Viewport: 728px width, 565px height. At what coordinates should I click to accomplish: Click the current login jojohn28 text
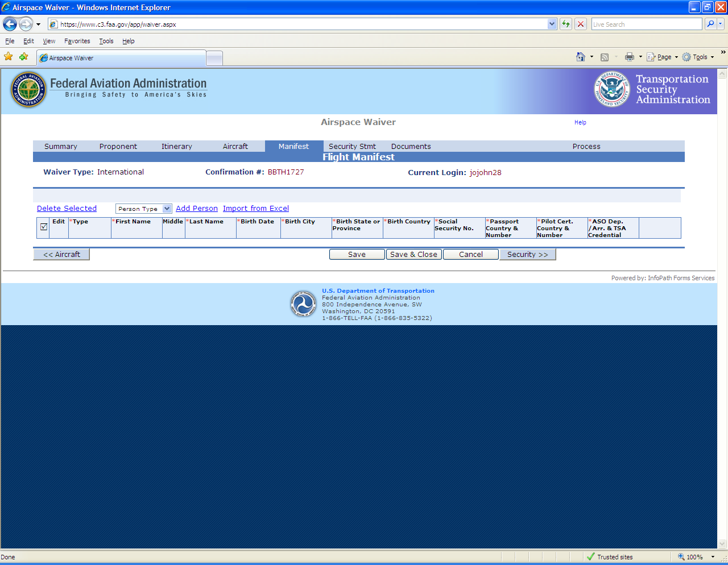point(486,173)
